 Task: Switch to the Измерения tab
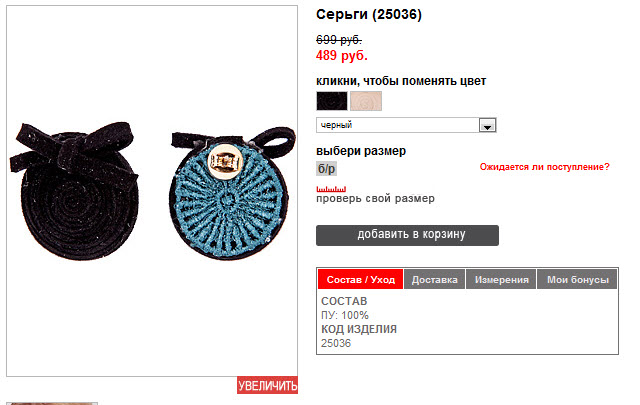(501, 280)
